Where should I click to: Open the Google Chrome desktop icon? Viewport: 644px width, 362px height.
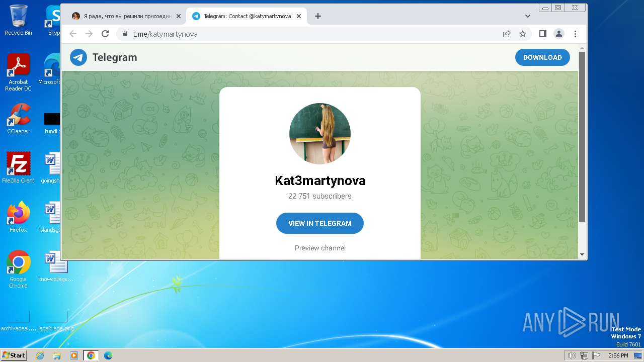coord(18,269)
